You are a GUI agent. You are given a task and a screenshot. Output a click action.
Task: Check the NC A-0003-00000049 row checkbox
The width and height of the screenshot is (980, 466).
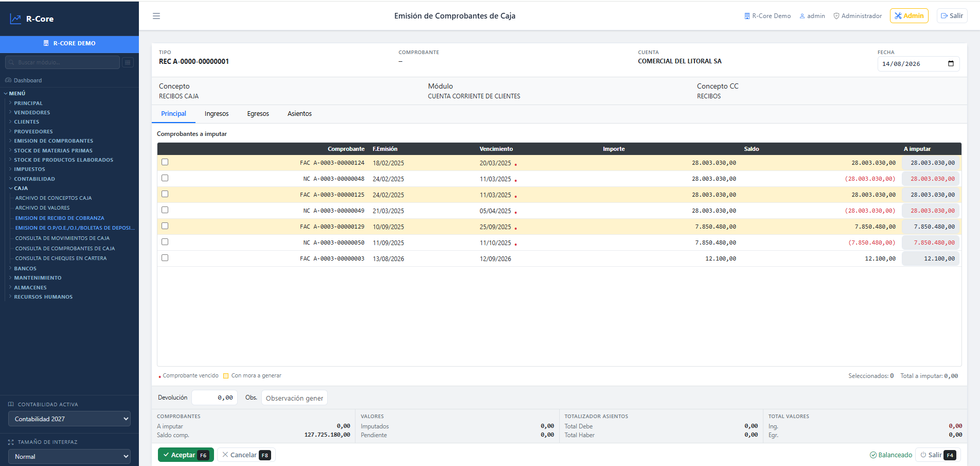165,210
